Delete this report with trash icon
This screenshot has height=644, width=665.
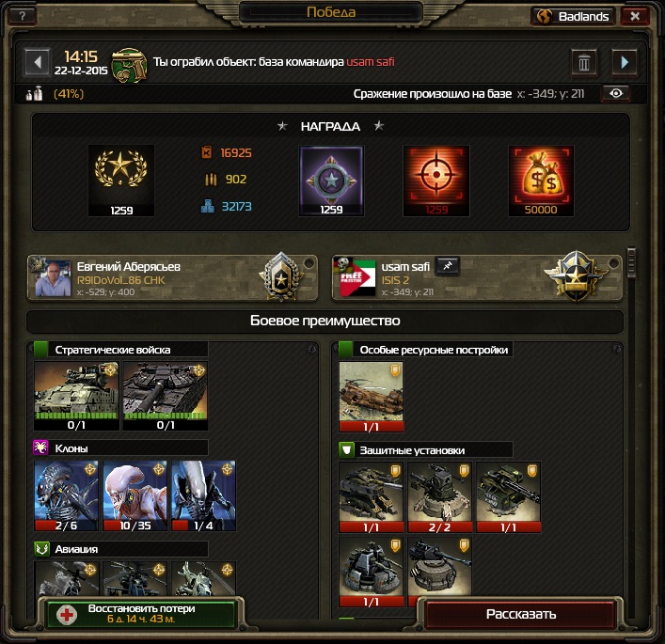pyautogui.click(x=584, y=63)
